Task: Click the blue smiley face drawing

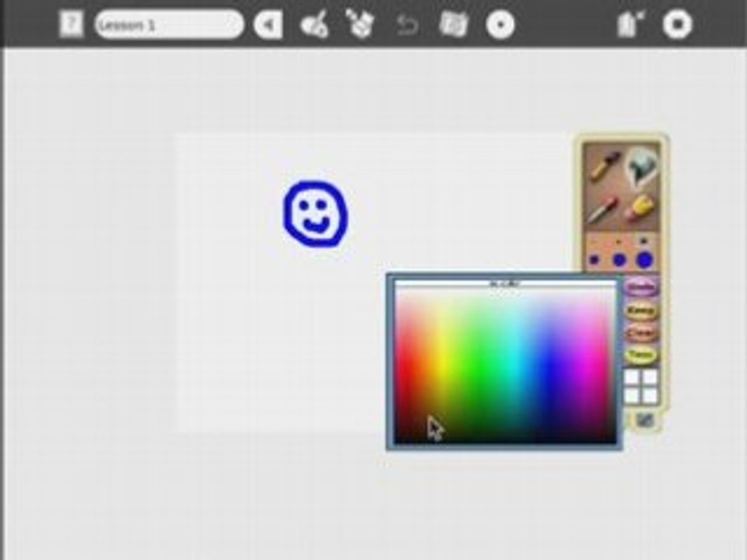Action: click(x=315, y=214)
